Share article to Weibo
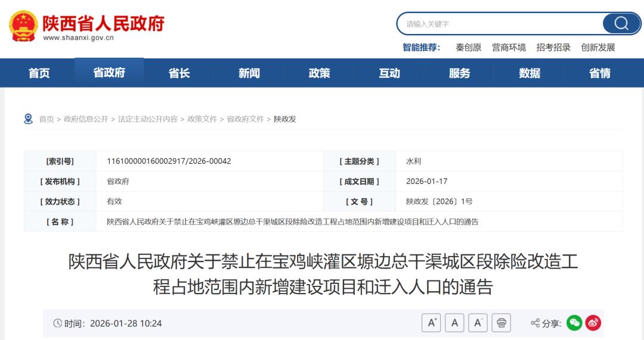This screenshot has height=340, width=644. pos(593,323)
